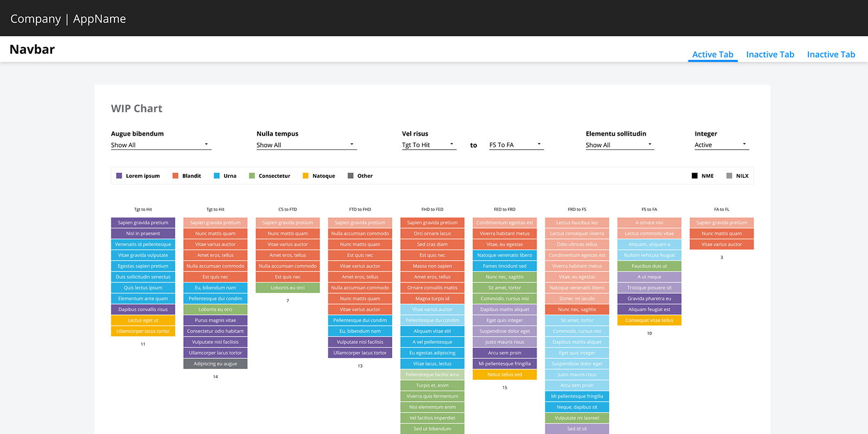The width and height of the screenshot is (868, 434).
Task: Open the 'Faucibus duis ut' card
Action: [649, 266]
